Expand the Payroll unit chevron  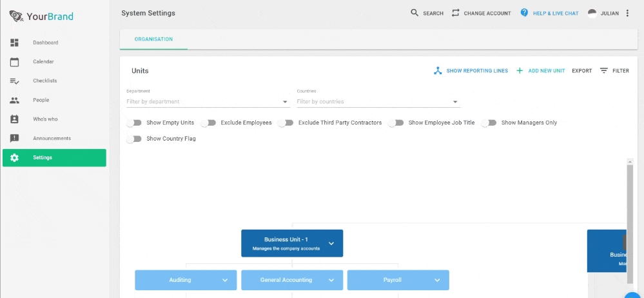click(x=438, y=281)
